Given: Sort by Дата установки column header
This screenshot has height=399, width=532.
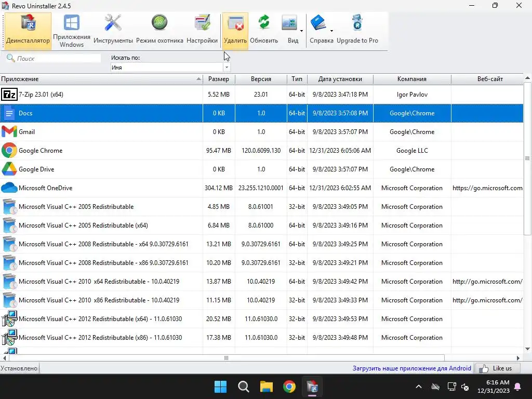Looking at the screenshot, I should [340, 79].
